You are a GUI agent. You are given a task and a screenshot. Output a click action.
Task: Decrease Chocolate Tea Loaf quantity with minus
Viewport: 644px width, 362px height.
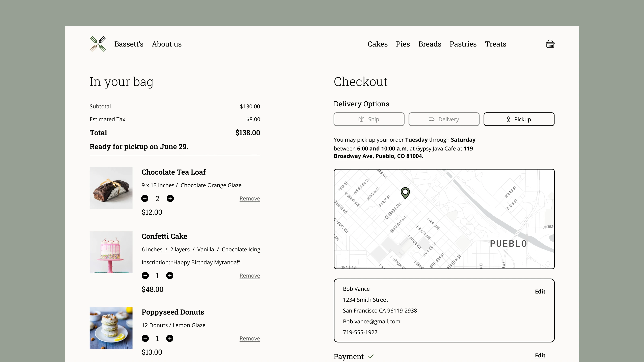[x=145, y=198]
